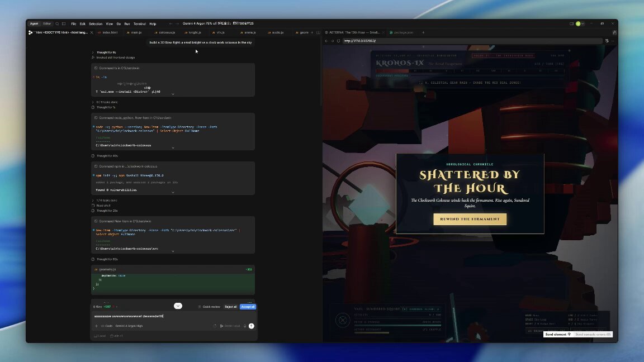Open the Selection menu

click(x=96, y=24)
